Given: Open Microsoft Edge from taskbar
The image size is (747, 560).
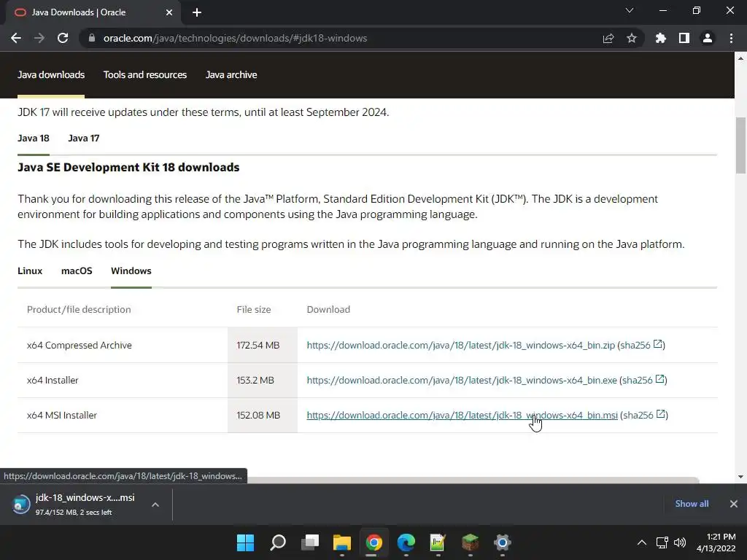Looking at the screenshot, I should pos(406,542).
